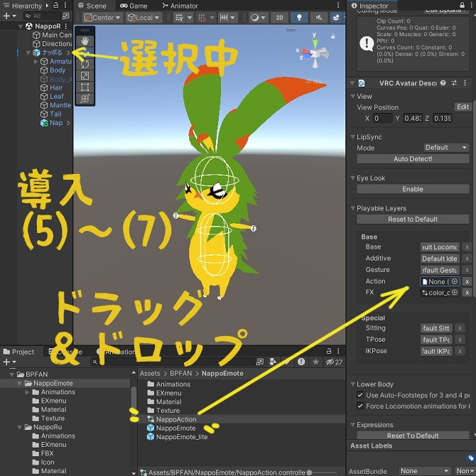Toggle Force Locomotion animations checkbox
Image resolution: width=476 pixels, height=476 pixels.
click(x=360, y=406)
